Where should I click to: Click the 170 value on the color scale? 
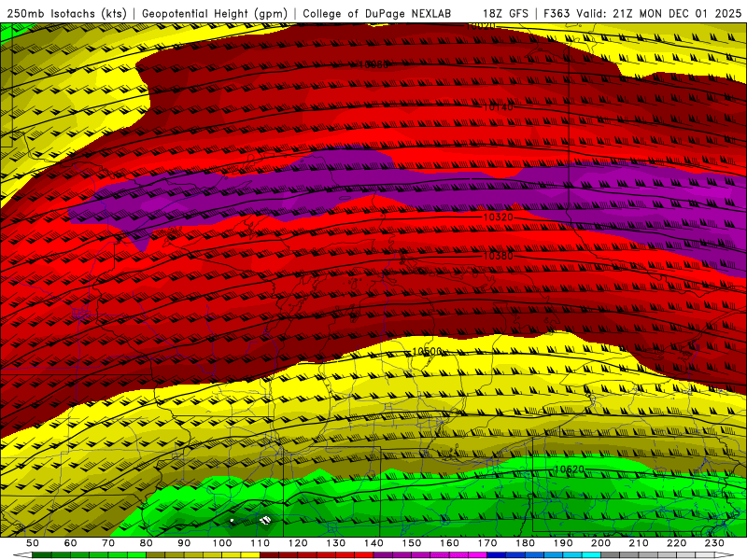click(x=487, y=543)
